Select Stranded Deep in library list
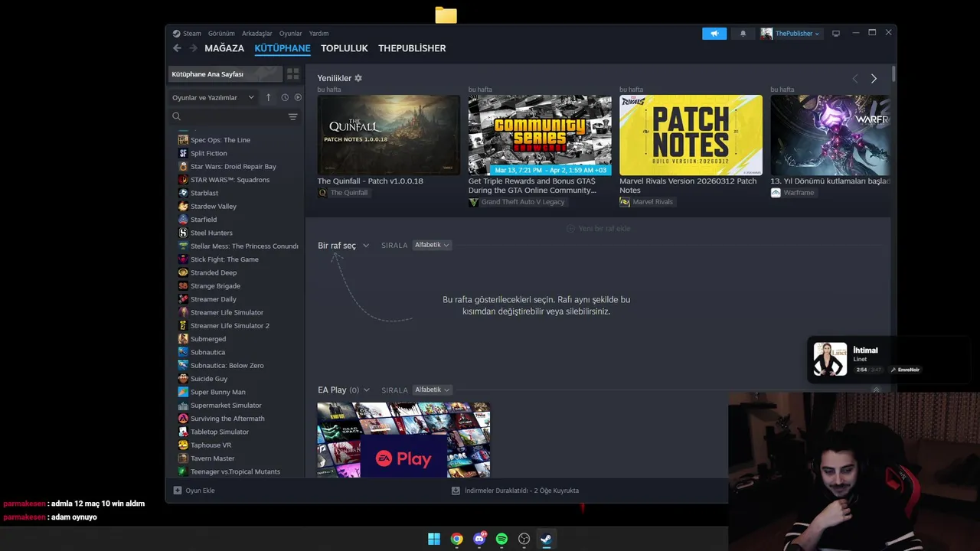The height and width of the screenshot is (551, 980). pyautogui.click(x=214, y=272)
